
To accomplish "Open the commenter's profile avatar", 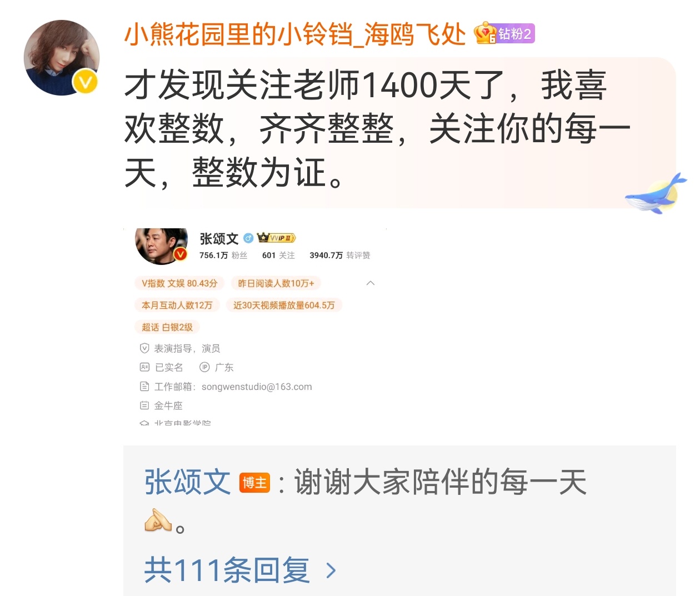I will tap(62, 58).
